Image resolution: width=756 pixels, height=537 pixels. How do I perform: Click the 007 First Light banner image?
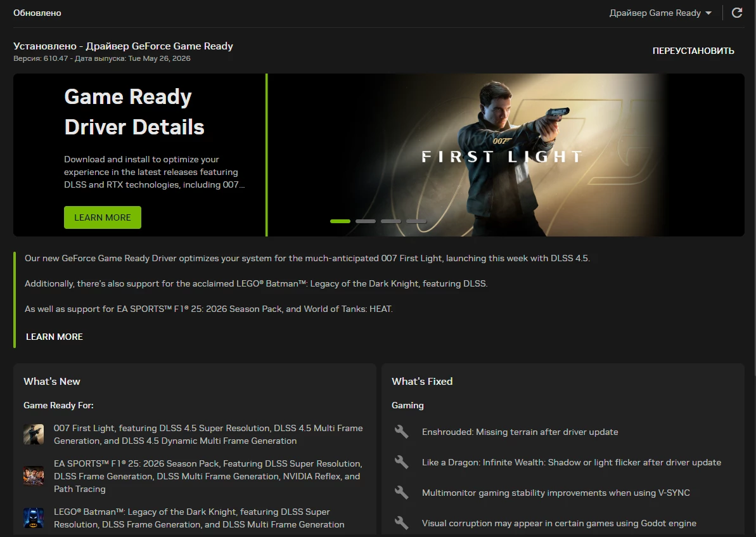tap(506, 155)
